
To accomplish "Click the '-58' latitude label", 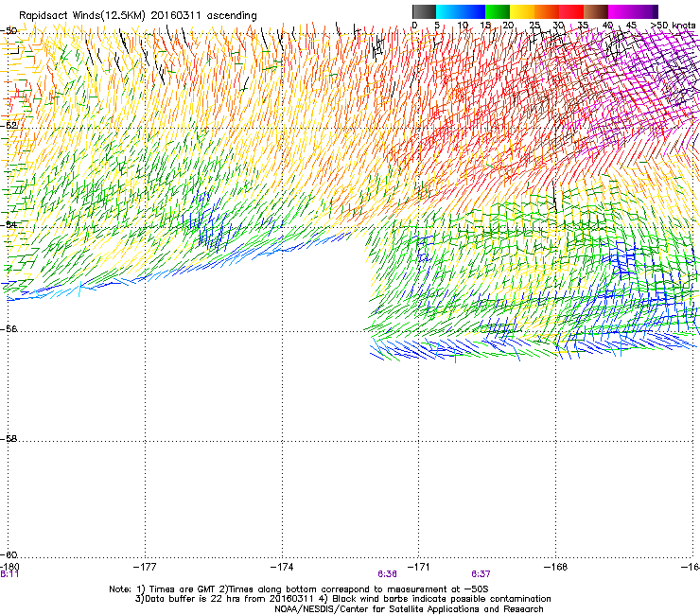I will [x=9, y=439].
